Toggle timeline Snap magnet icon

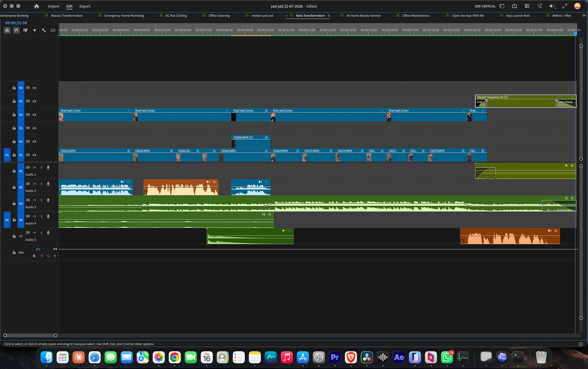tap(16, 30)
